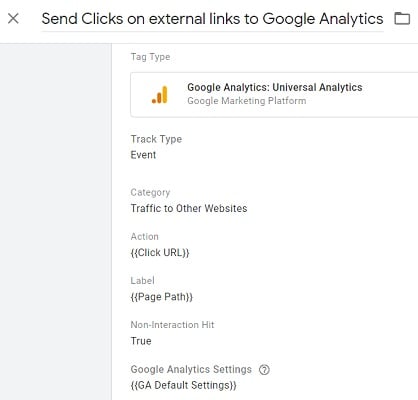
Task: Open the folder icon beside tag name
Action: [402, 18]
